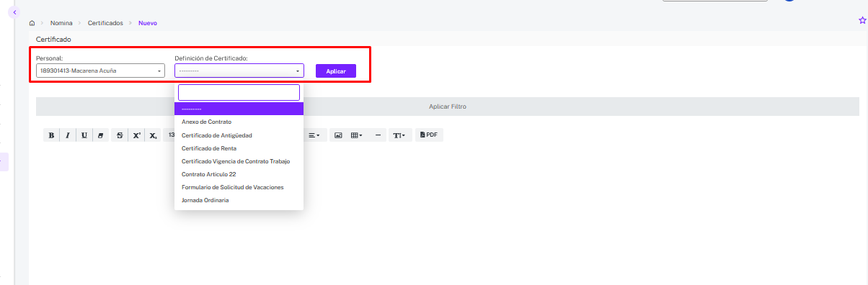Viewport: 868px width, 285px height.
Task: Insert a picture in editor
Action: [x=338, y=135]
